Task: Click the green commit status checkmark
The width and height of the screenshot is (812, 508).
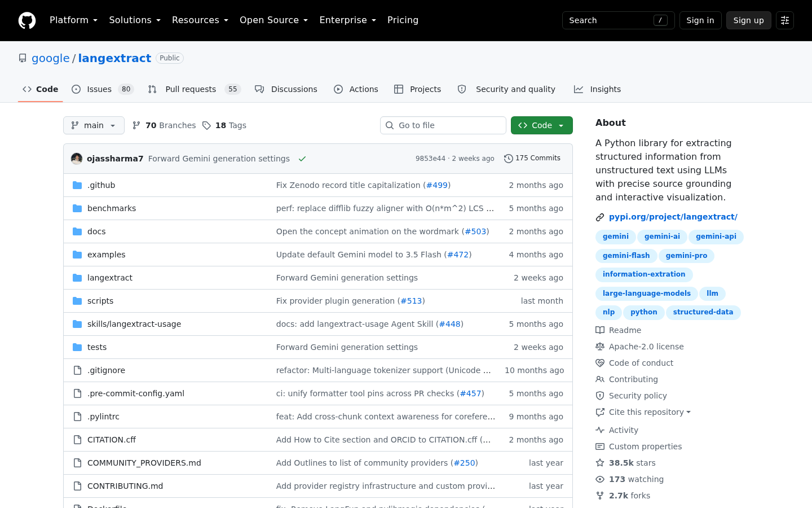Action: coord(302,159)
